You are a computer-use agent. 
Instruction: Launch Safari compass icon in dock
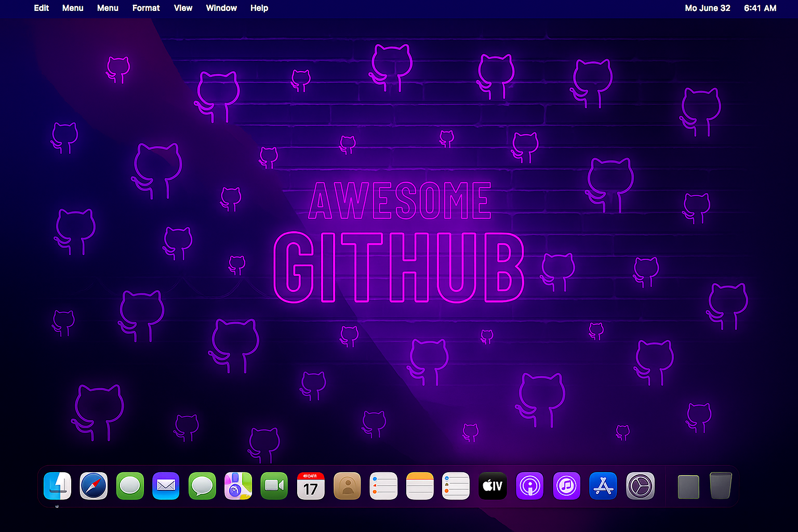pos(94,486)
